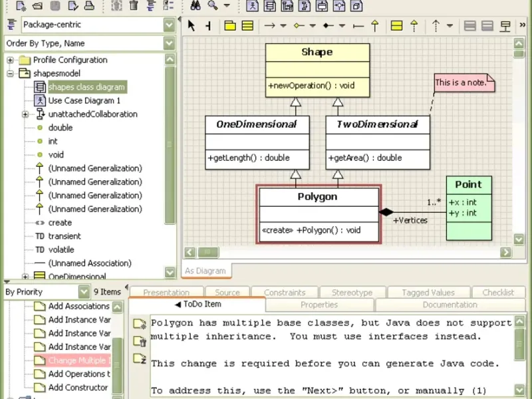Create a new Deployment diagram from the toolbar
Screen dimensions: 532x399
(x=356, y=5)
